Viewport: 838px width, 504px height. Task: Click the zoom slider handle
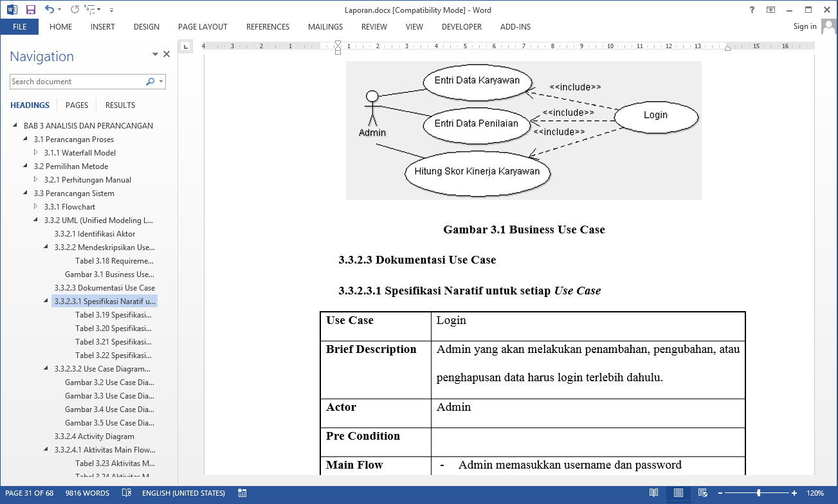click(758, 493)
